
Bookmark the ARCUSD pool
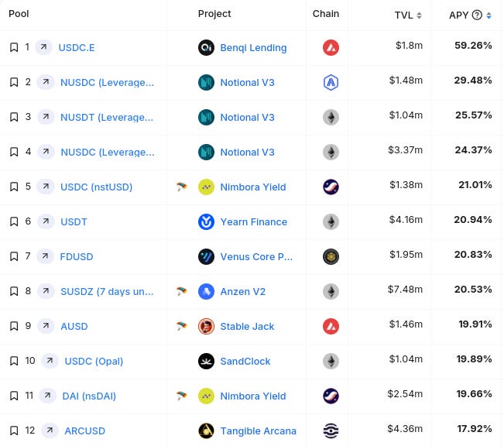coord(14,431)
